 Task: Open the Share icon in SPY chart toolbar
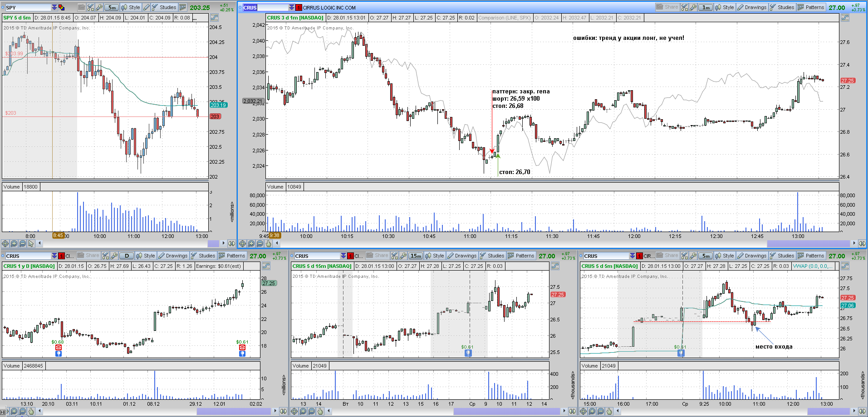click(81, 7)
